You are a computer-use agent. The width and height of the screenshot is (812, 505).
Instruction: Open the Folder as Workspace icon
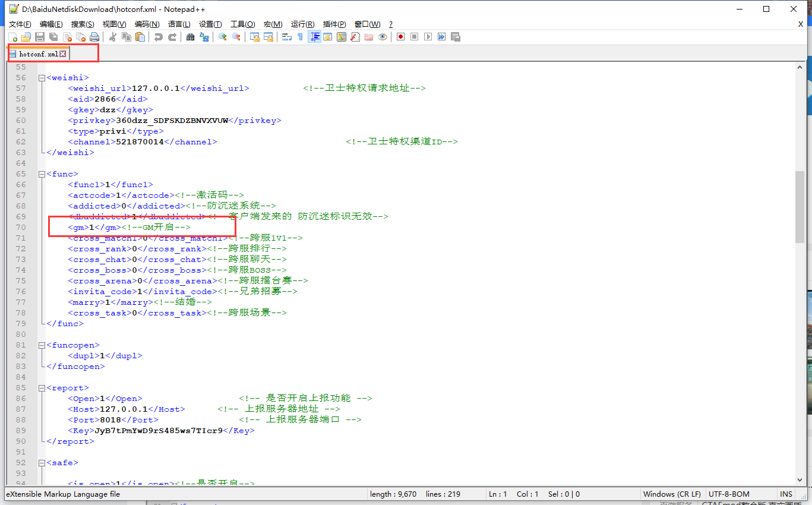pos(368,37)
